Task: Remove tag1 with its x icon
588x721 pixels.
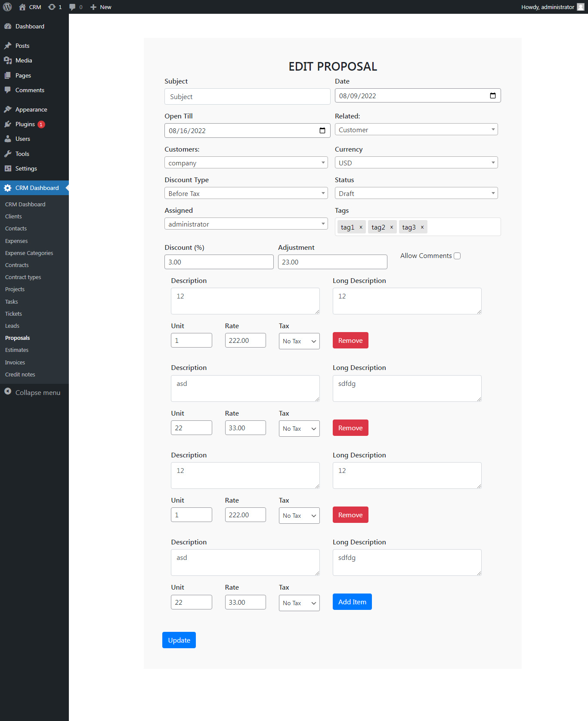Action: (x=361, y=227)
